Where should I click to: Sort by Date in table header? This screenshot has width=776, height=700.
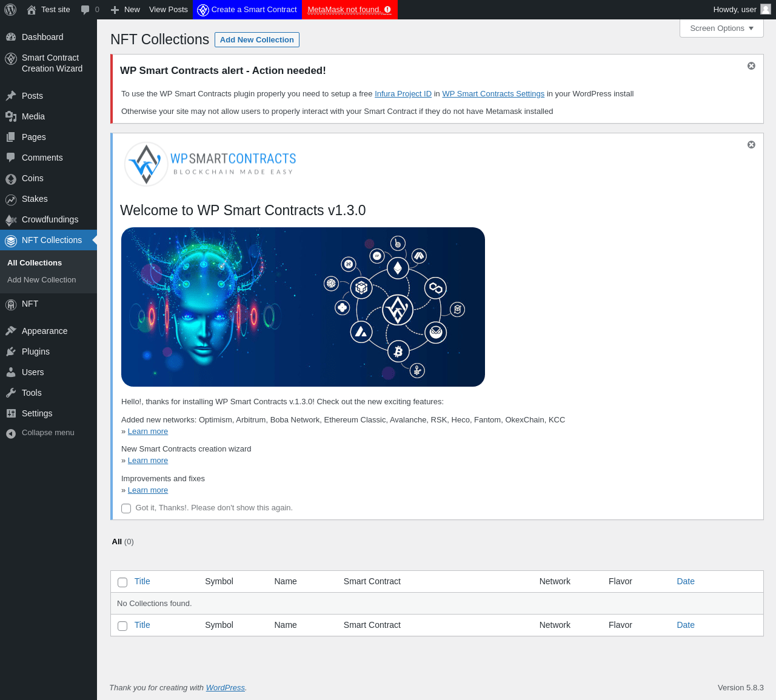pyautogui.click(x=686, y=581)
